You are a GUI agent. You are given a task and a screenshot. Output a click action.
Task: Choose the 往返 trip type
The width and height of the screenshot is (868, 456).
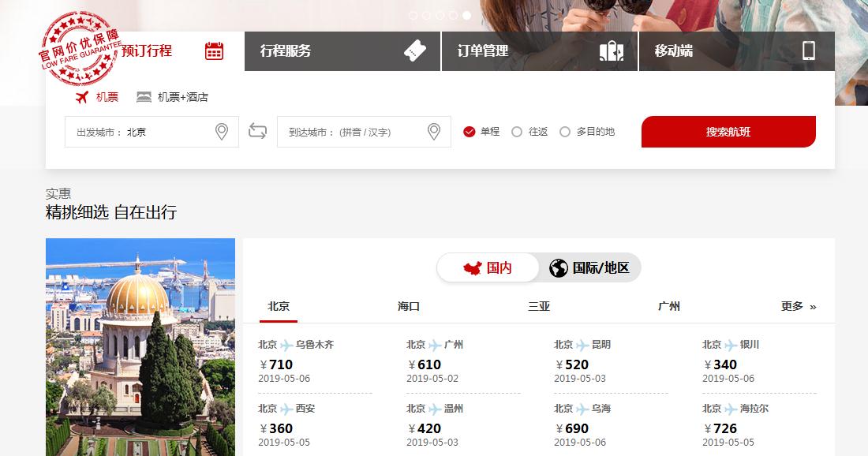(517, 132)
